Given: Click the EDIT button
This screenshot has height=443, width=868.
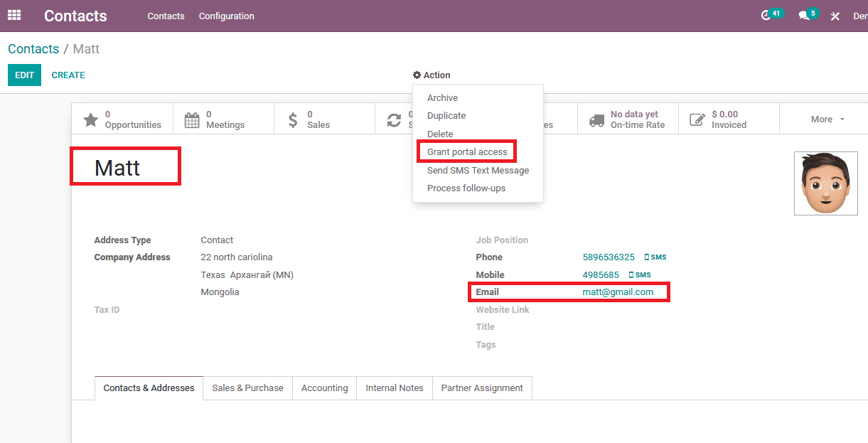Looking at the screenshot, I should 24,75.
